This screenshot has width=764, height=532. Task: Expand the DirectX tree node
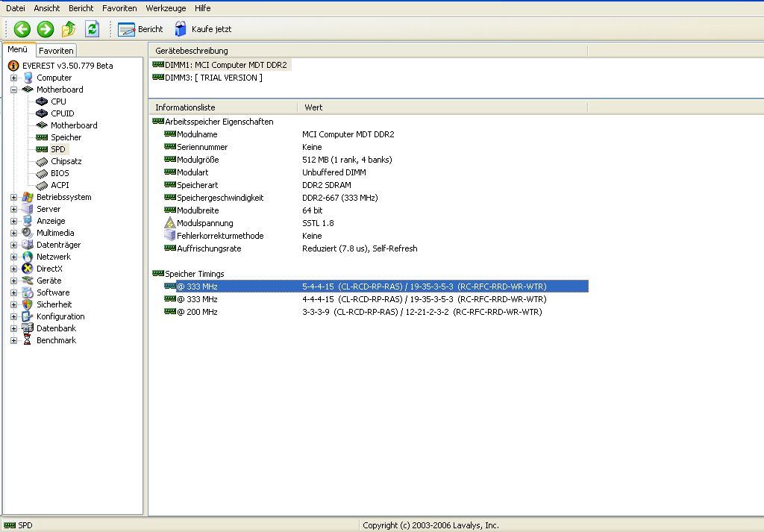(13, 269)
